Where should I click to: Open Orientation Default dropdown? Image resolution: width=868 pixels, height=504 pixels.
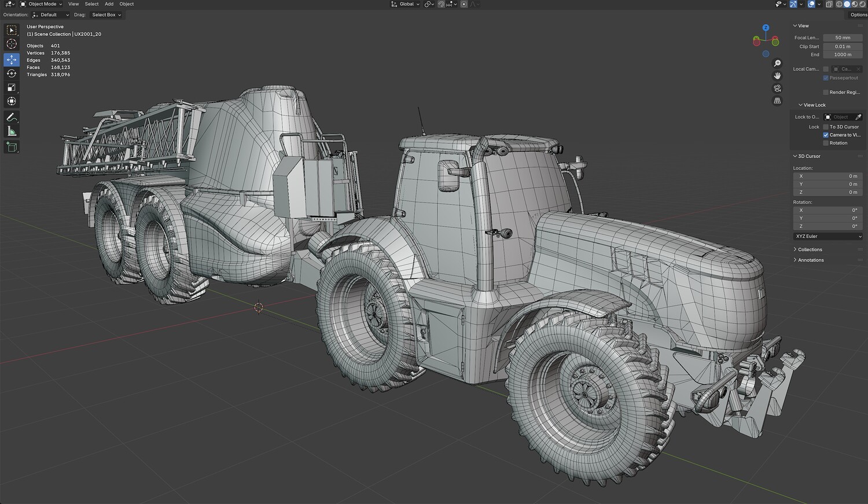pos(50,15)
